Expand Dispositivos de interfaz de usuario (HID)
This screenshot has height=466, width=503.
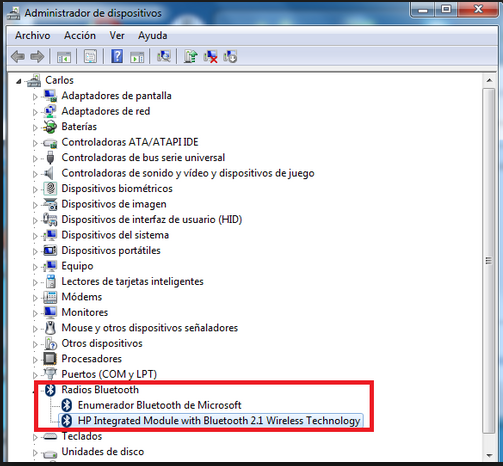click(35, 220)
